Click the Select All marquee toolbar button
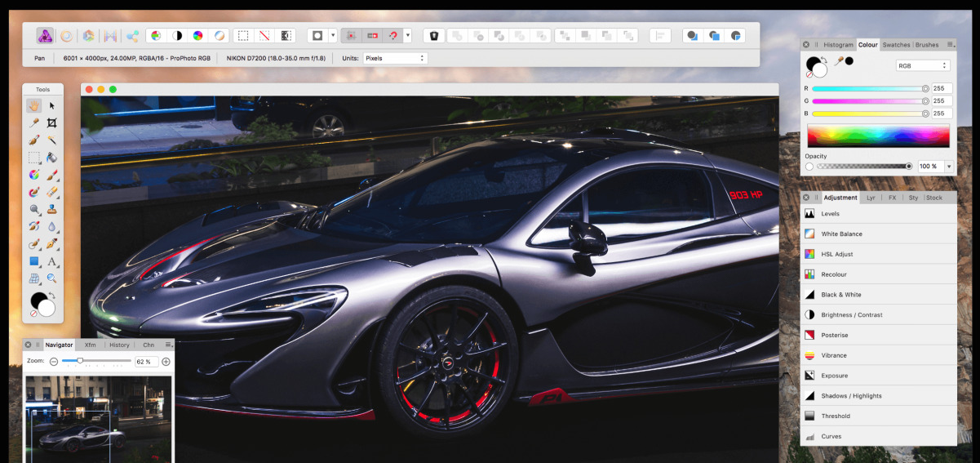The image size is (980, 463). tap(242, 36)
